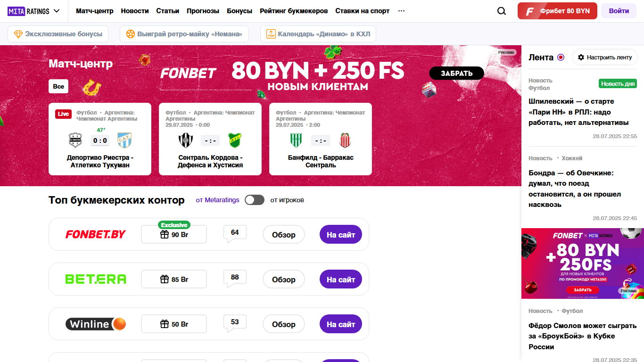The image size is (644, 362).
Task: Open the Прогнозы menu item
Action: pos(203,11)
